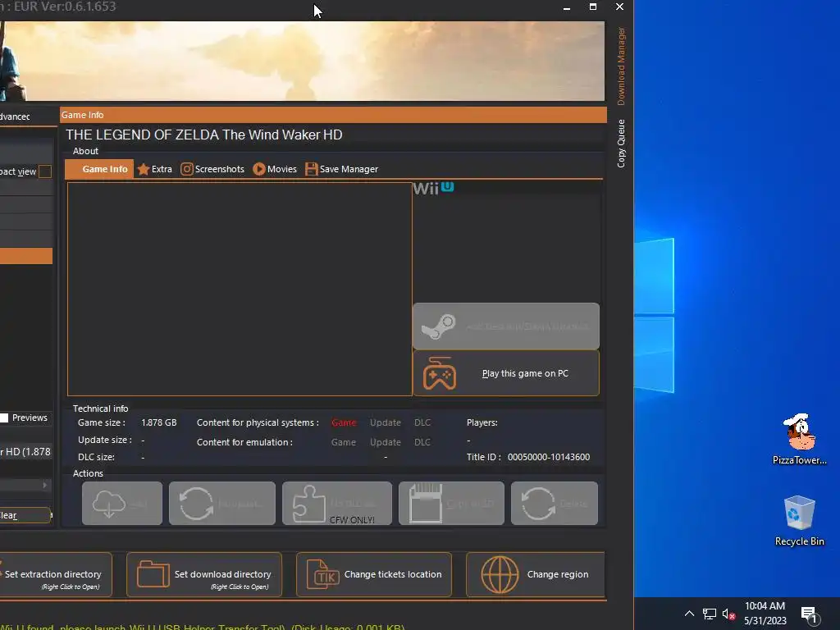Open PizzaTower desktop shortcut icon

799,440
